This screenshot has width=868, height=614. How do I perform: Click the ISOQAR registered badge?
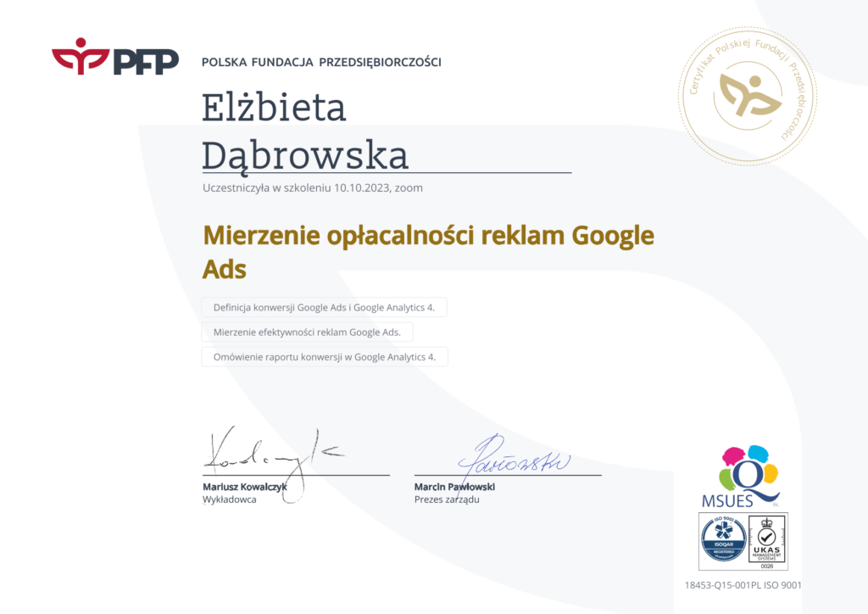tap(724, 540)
